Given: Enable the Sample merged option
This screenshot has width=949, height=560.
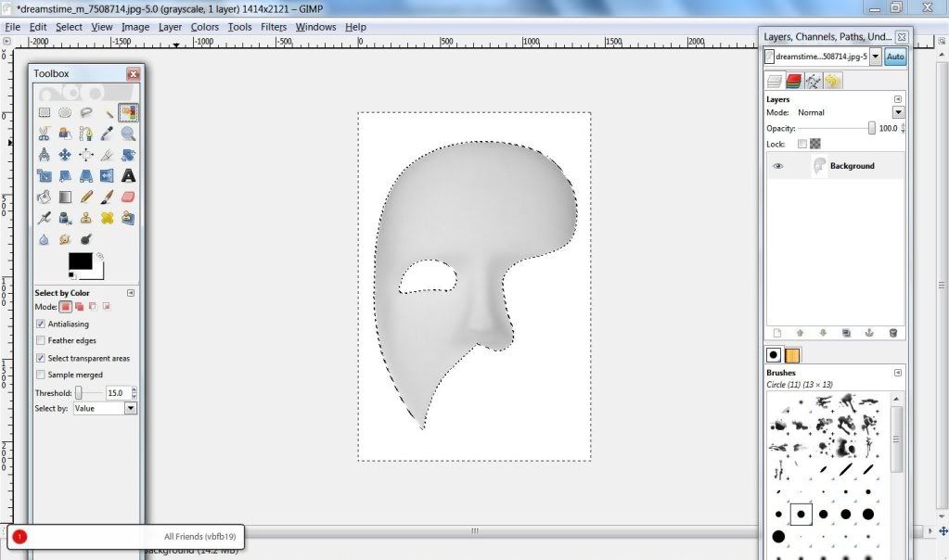Looking at the screenshot, I should (x=40, y=375).
